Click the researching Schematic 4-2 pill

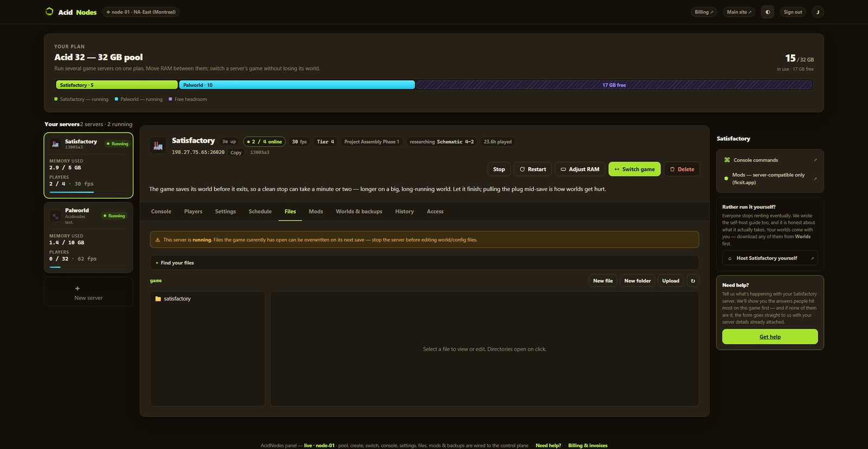442,142
